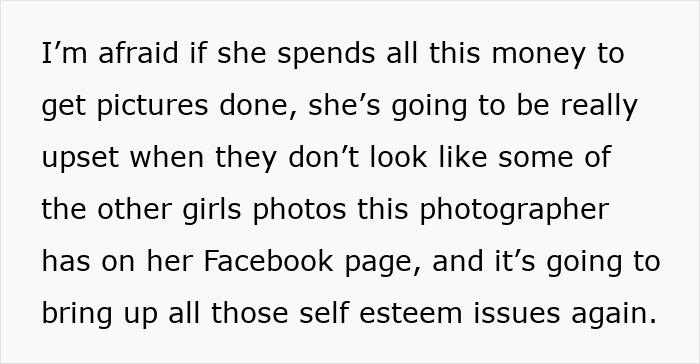Click the word "pictures" in second line
The image size is (700, 364).
point(152,106)
